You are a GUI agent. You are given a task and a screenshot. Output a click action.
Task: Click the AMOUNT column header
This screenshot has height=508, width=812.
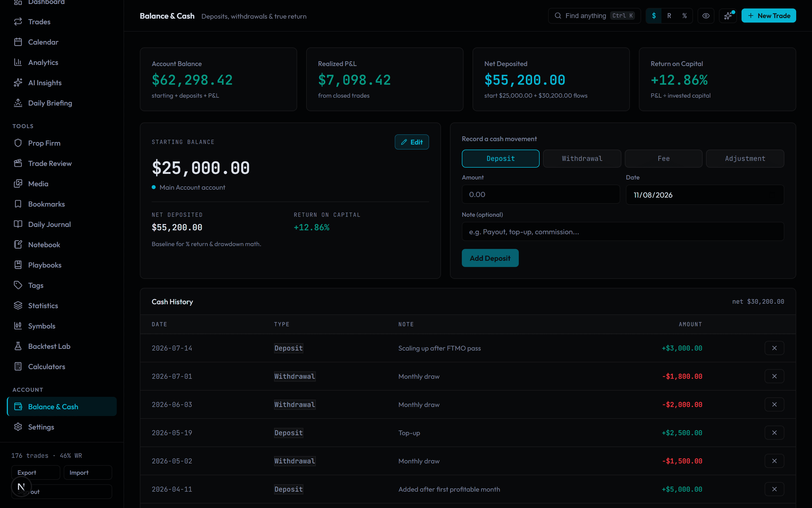[x=690, y=324]
